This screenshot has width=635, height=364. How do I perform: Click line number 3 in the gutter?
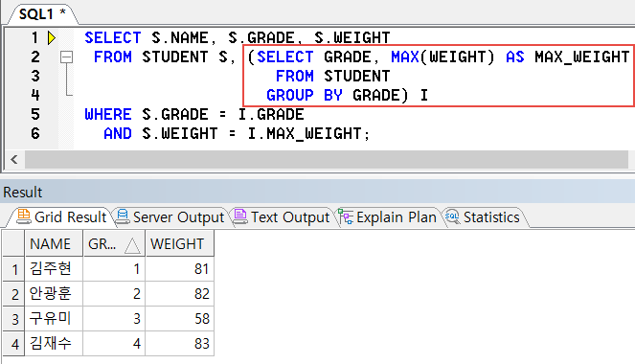tap(35, 76)
